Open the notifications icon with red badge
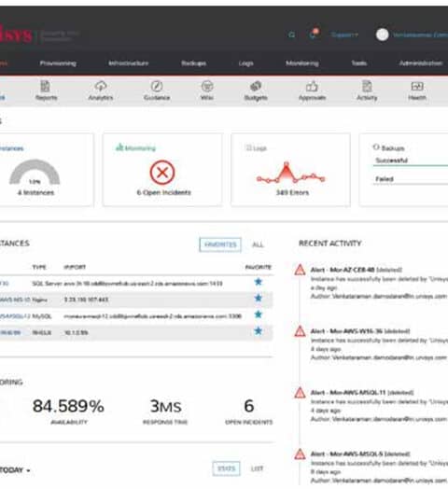 tap(314, 34)
